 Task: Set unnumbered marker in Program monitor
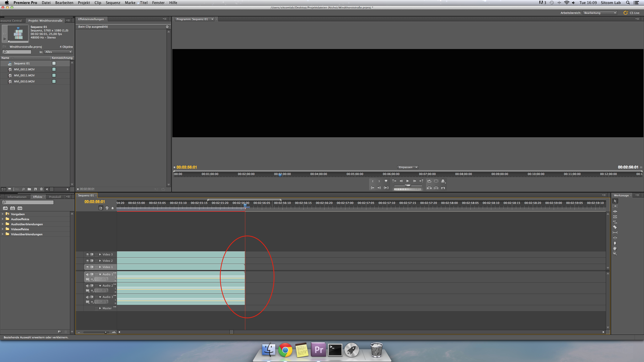point(386,181)
